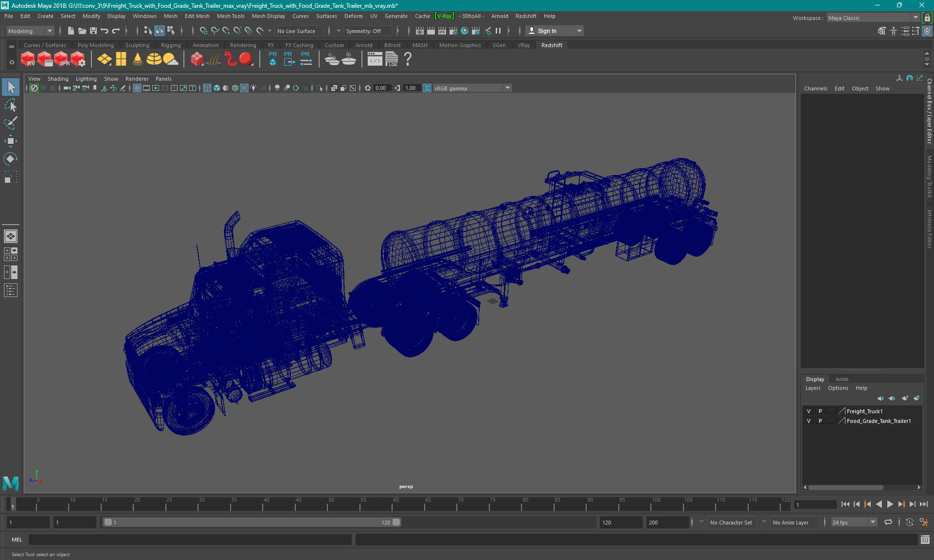The image size is (934, 560).
Task: Open the Modeling menu set dropdown
Action: (30, 31)
